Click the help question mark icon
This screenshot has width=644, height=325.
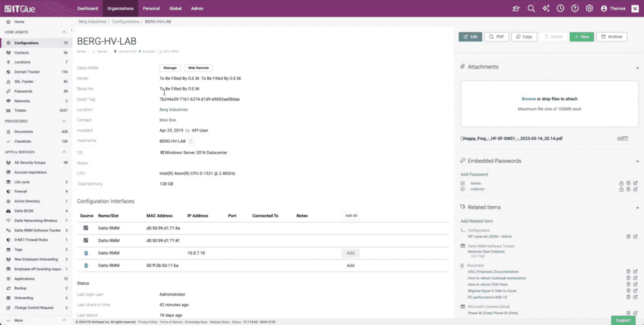pyautogui.click(x=574, y=9)
